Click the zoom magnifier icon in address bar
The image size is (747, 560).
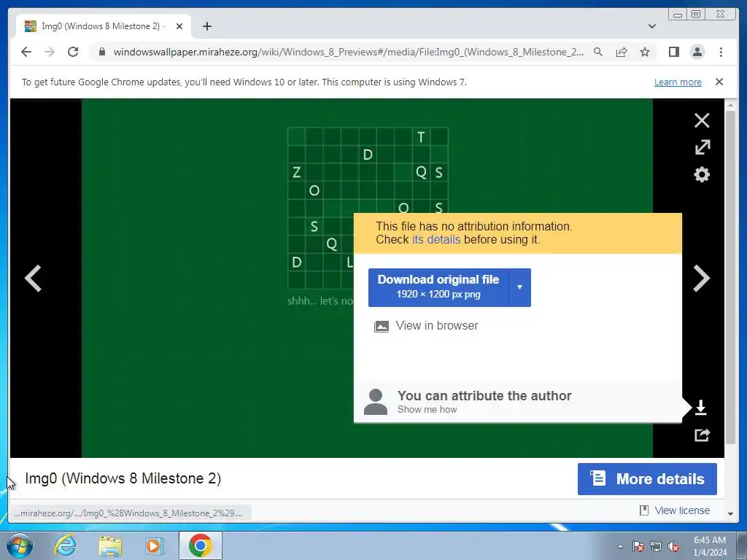(x=598, y=52)
